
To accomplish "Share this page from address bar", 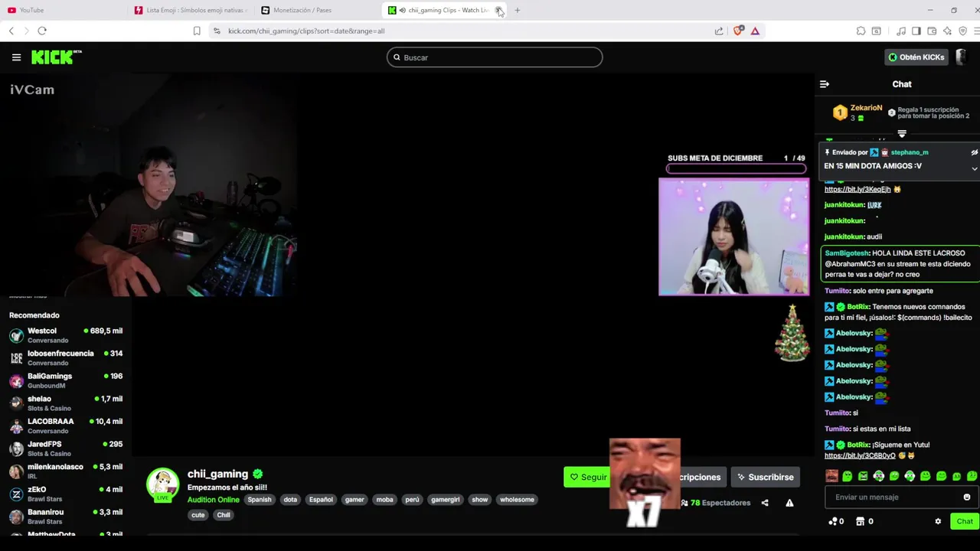I will 719,31.
